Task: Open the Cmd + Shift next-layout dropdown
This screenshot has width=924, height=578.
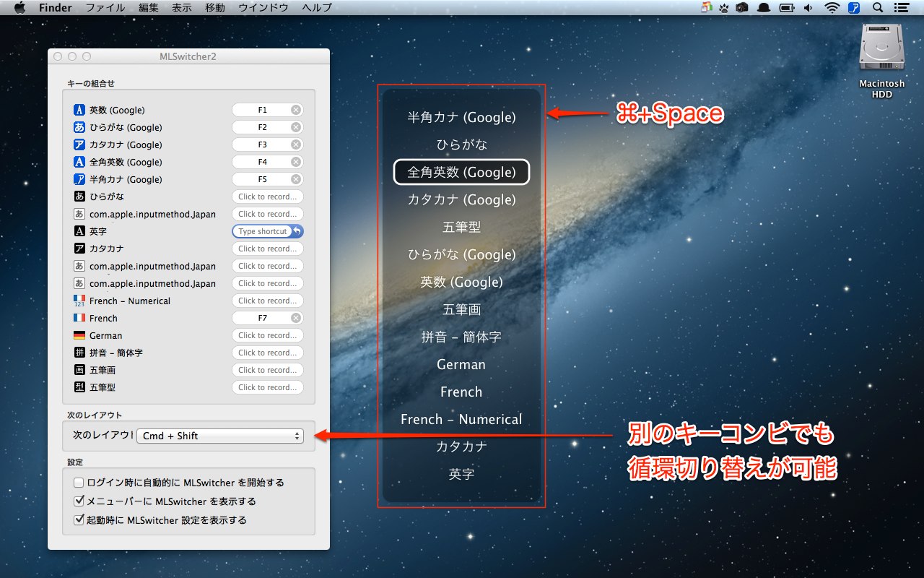Action: click(220, 436)
